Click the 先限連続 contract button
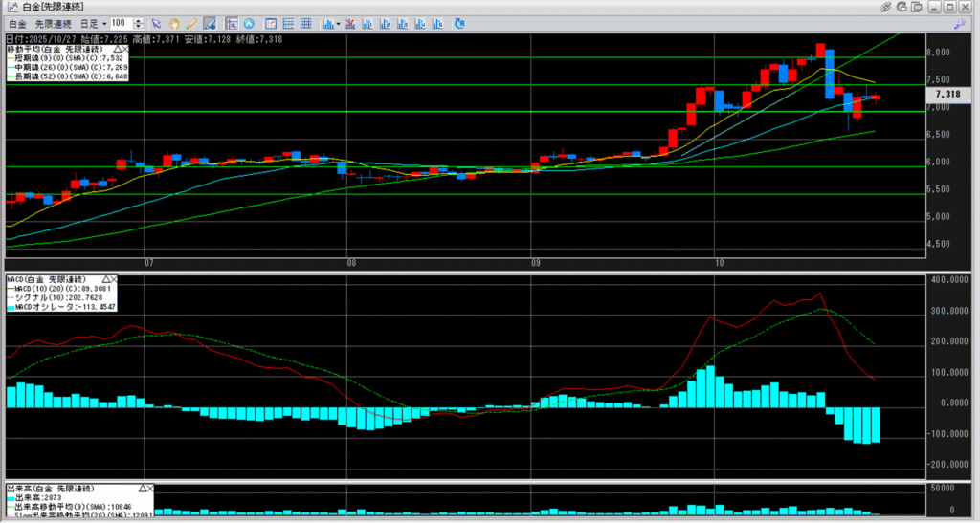Image resolution: width=980 pixels, height=523 pixels. pos(54,22)
